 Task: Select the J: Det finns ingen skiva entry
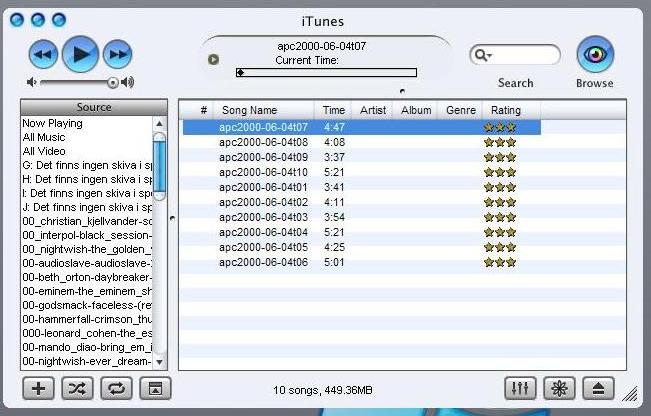tap(87, 207)
